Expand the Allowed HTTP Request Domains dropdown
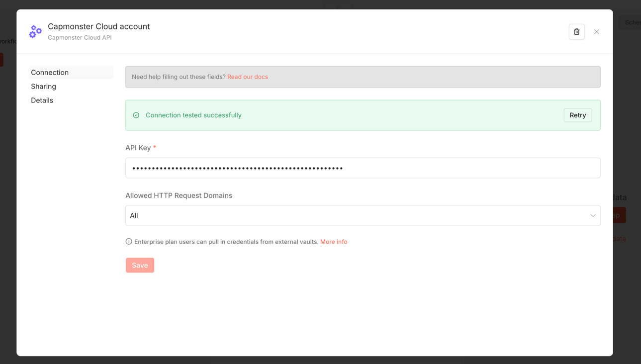The image size is (641, 364). 363,216
